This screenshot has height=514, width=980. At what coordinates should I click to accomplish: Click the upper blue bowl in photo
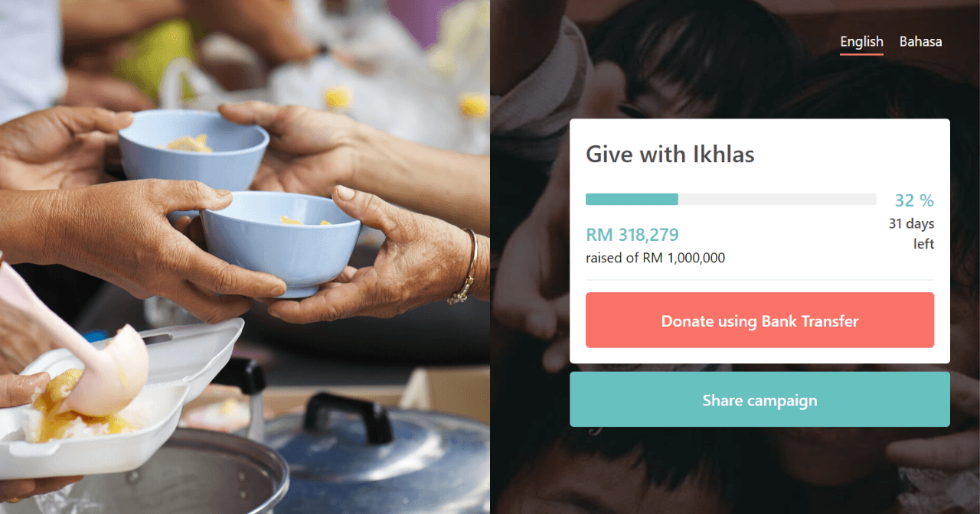[x=194, y=148]
